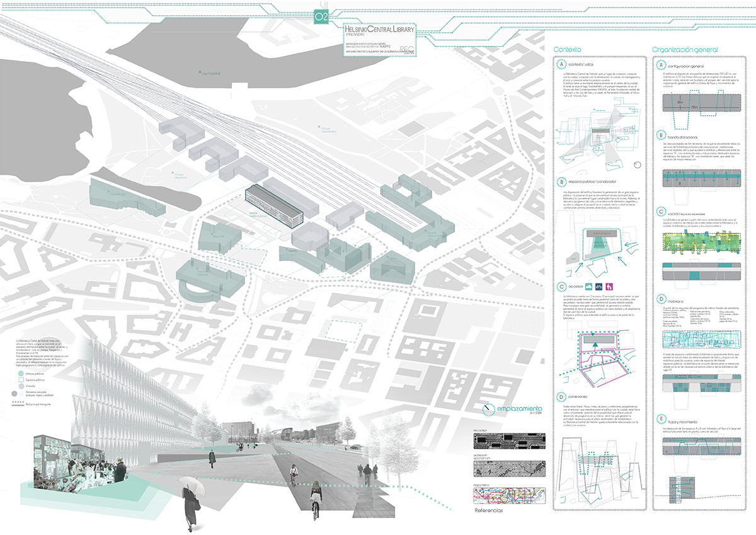The image size is (756, 535).
Task: Click the 'configuración general' section title
Action: pyautogui.click(x=685, y=66)
